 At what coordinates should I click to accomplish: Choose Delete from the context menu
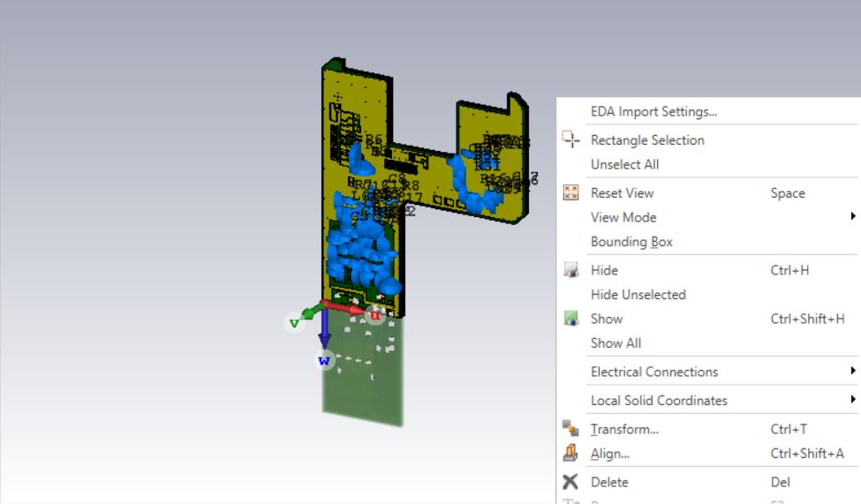point(609,482)
